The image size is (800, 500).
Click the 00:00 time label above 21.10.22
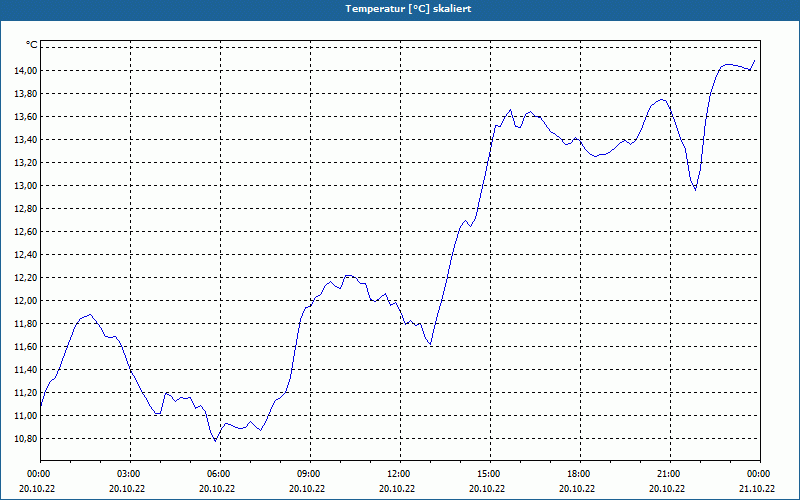pos(757,474)
